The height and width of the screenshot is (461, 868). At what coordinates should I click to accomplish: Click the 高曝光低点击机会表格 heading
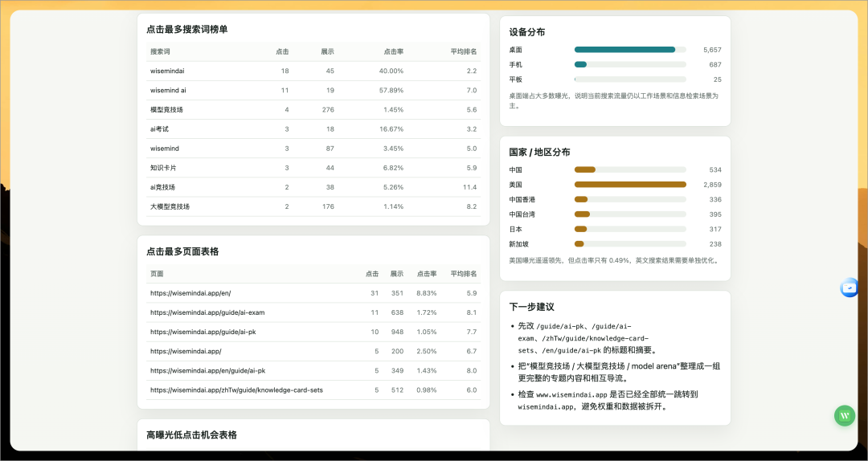(191, 435)
